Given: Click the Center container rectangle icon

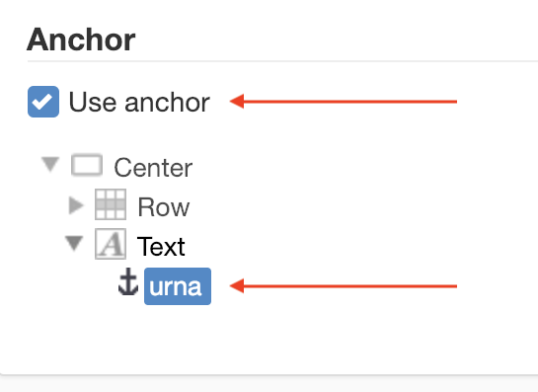Looking at the screenshot, I should [87, 166].
